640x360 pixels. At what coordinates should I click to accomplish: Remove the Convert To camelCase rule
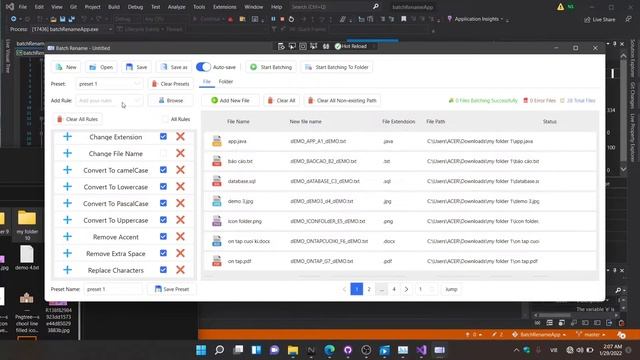coord(180,170)
